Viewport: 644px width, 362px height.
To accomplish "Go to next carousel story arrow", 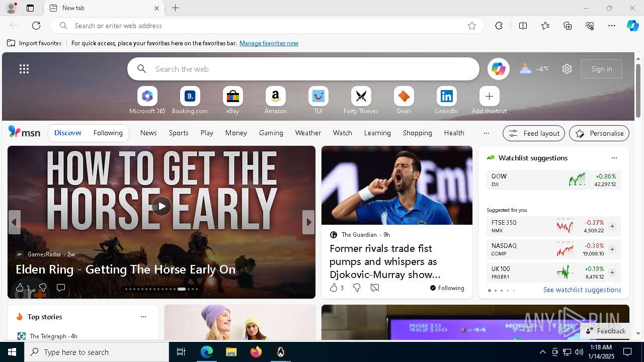I will [308, 222].
